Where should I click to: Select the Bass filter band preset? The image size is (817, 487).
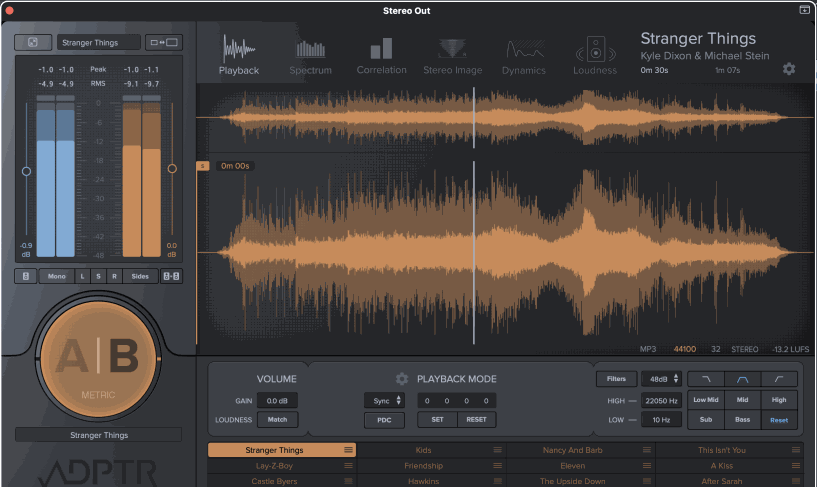coord(742,419)
